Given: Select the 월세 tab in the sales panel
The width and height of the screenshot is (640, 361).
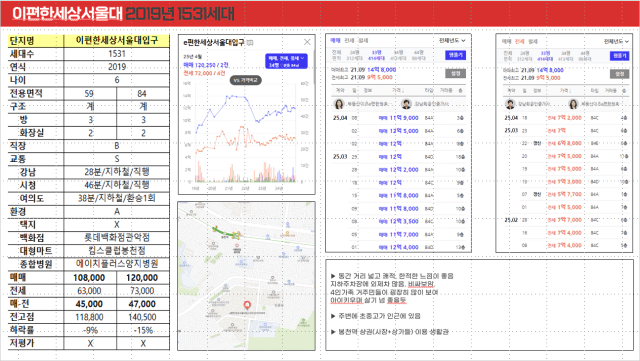Looking at the screenshot, I should click(x=363, y=40).
